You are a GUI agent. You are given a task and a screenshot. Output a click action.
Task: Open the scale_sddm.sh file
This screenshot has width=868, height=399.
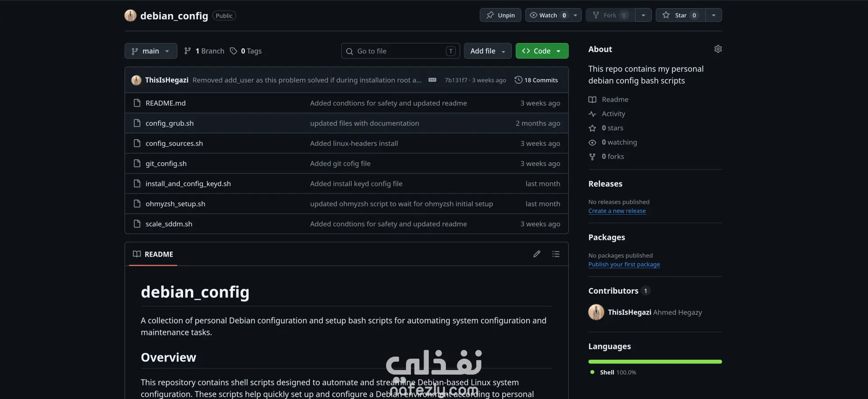[169, 224]
